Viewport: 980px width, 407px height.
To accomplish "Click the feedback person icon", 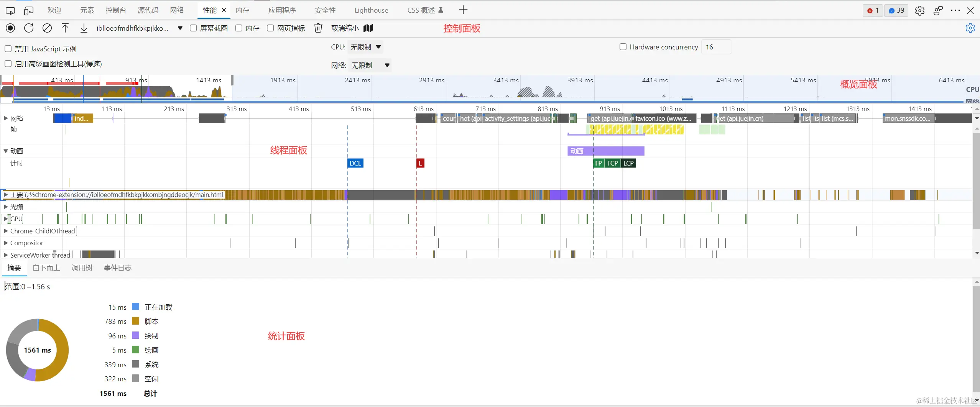I will pyautogui.click(x=938, y=10).
